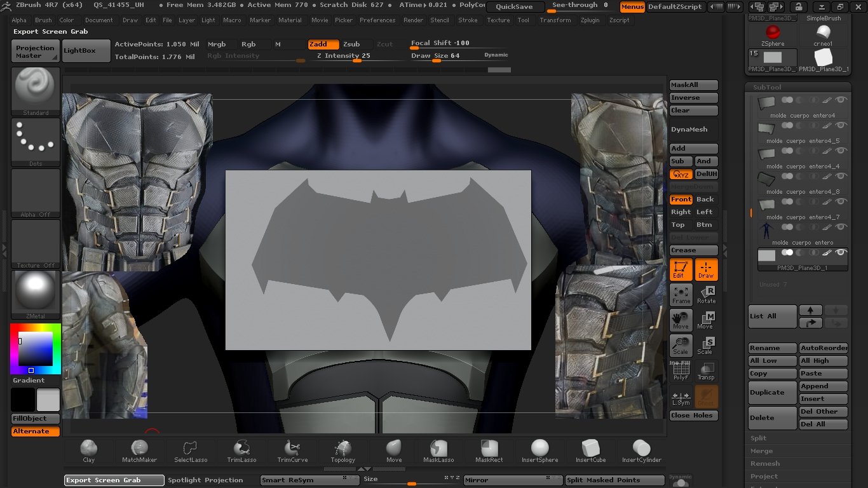Open the Brush menu
Image resolution: width=868 pixels, height=488 pixels.
(43, 20)
